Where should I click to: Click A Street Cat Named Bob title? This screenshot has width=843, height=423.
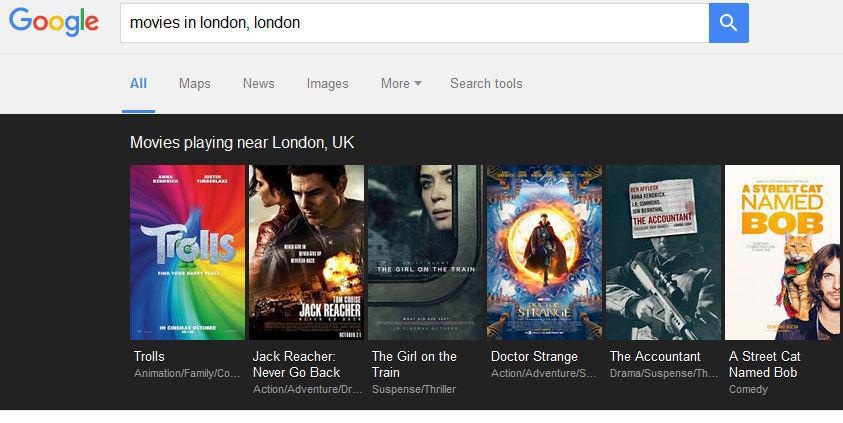pos(765,364)
